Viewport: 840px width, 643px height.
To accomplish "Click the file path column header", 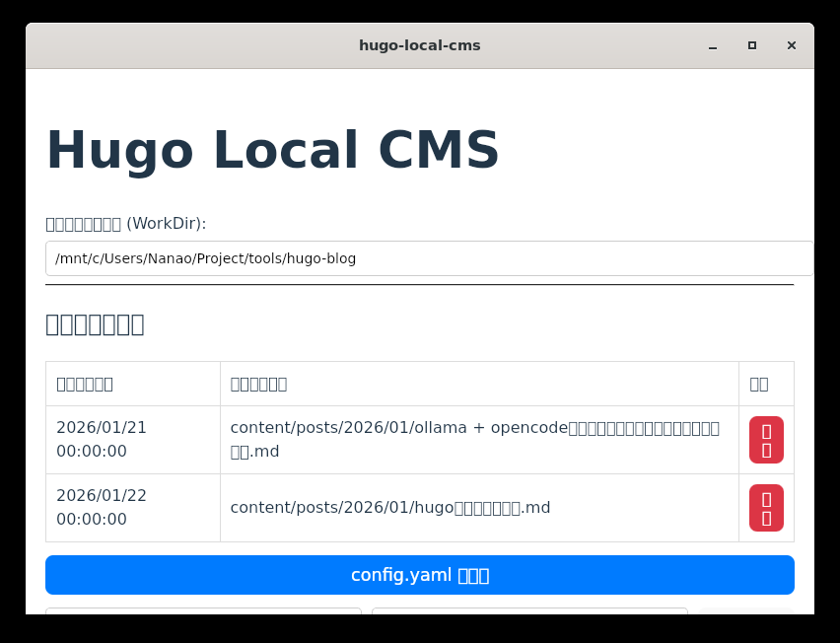I will coord(258,384).
